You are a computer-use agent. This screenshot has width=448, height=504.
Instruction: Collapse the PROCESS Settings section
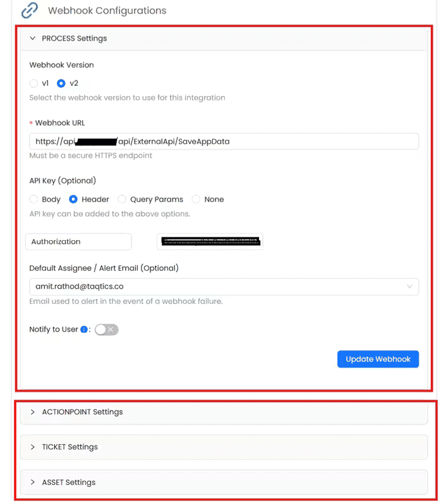[74, 39]
